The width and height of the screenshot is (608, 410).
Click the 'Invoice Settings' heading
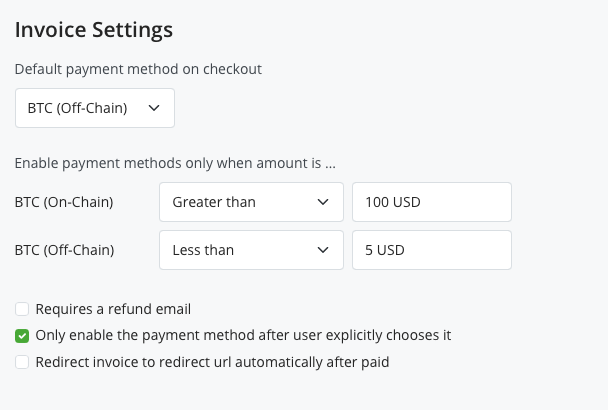pyautogui.click(x=94, y=29)
